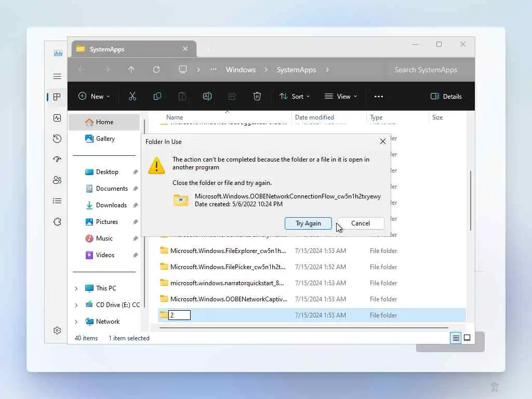Viewport: 532px width, 399px height.
Task: Open Startup apps page in Task Manager sidebar
Action: tap(57, 159)
